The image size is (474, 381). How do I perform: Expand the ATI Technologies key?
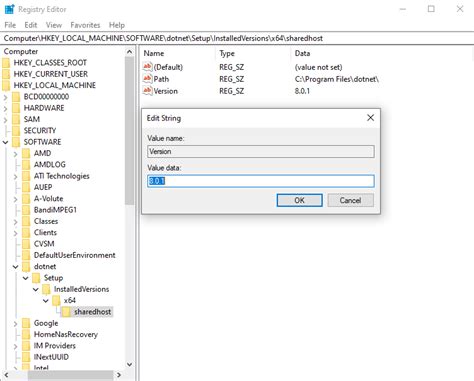(15, 176)
